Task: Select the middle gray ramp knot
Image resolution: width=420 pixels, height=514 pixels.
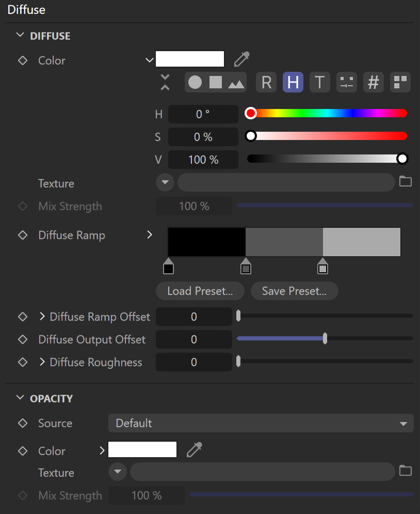Action: coord(246,266)
